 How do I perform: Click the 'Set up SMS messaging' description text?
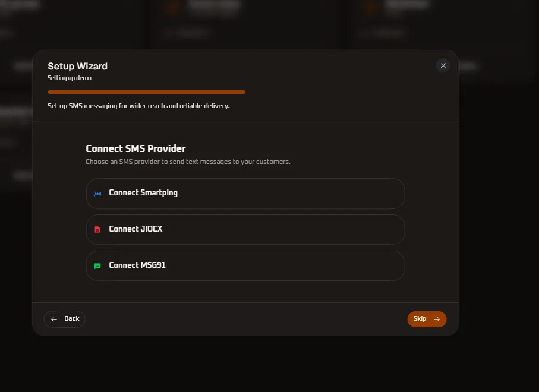pyautogui.click(x=138, y=106)
